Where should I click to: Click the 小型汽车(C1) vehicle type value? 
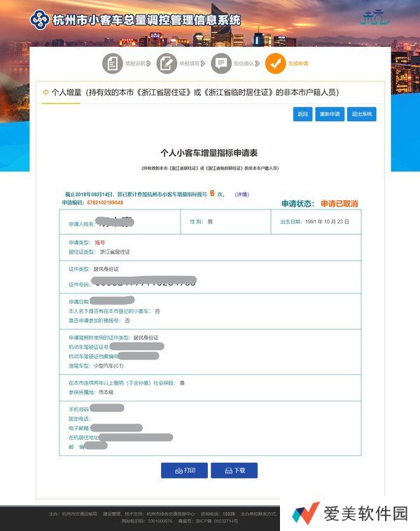(108, 366)
